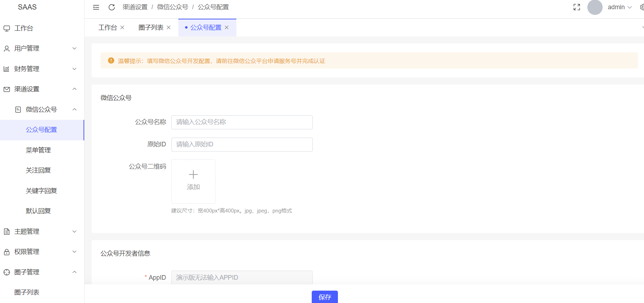Screen dimensions: 644x303
Task: Open 关注回复 in the sidebar
Action: (42, 170)
